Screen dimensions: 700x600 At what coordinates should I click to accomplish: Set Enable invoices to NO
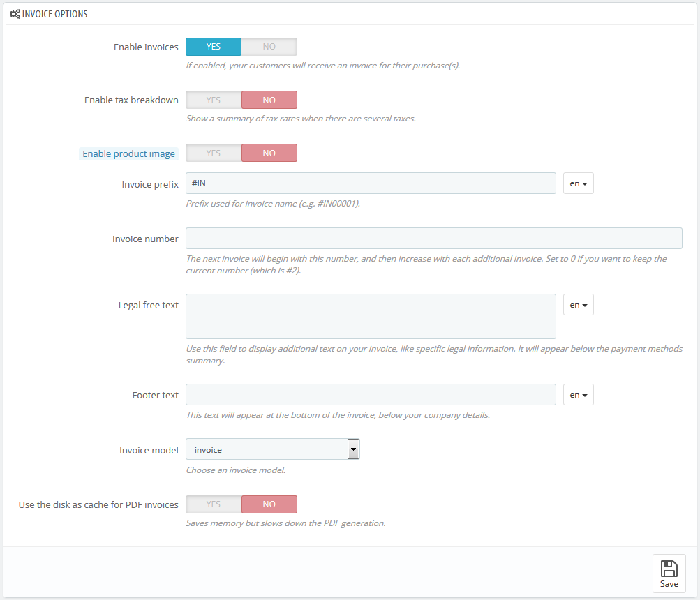pos(269,47)
